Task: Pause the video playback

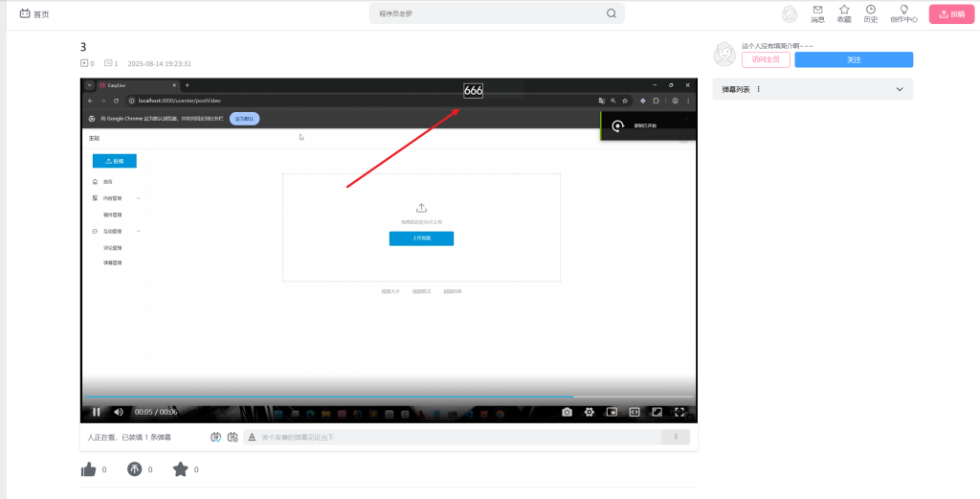Action: pos(96,412)
